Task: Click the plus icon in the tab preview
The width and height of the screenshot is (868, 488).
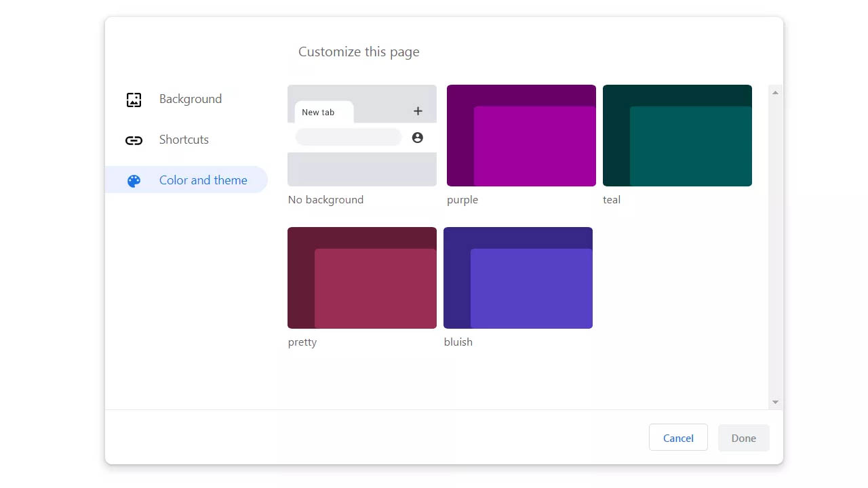Action: (x=417, y=111)
